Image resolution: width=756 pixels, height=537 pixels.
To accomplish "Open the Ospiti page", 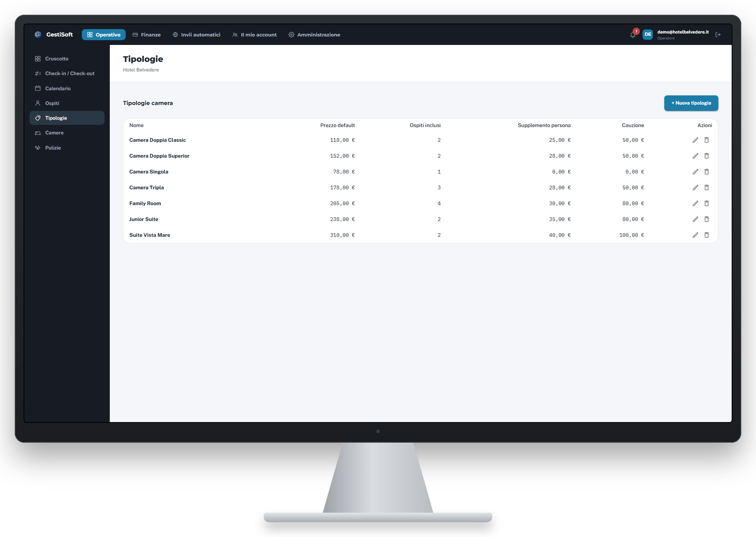I will [67, 103].
